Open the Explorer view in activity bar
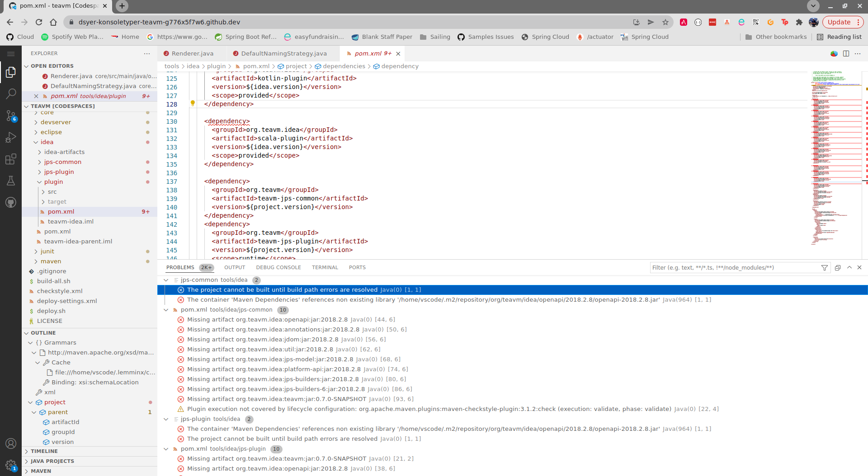Screen dimensions: 868x476 (x=11, y=72)
